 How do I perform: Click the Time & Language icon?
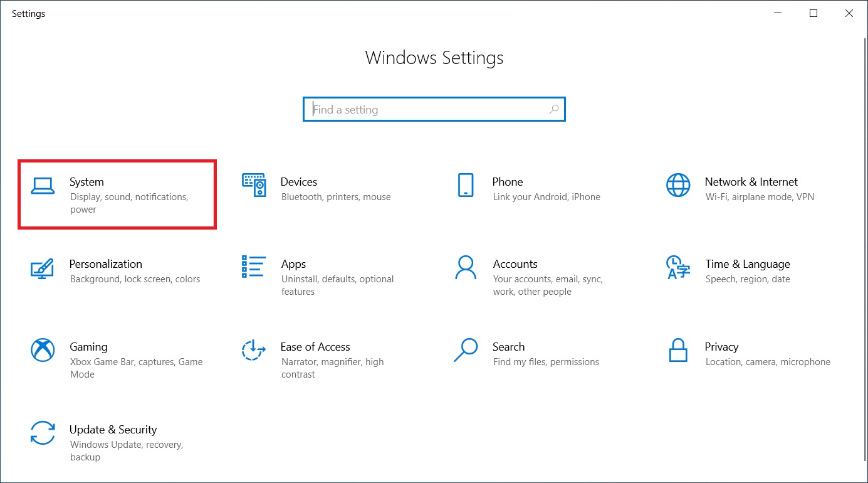(x=677, y=267)
